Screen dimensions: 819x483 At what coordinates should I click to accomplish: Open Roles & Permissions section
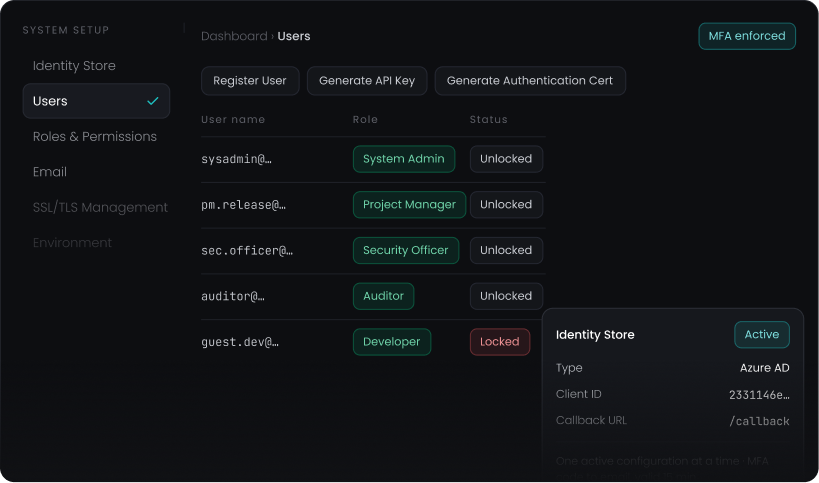coord(95,136)
